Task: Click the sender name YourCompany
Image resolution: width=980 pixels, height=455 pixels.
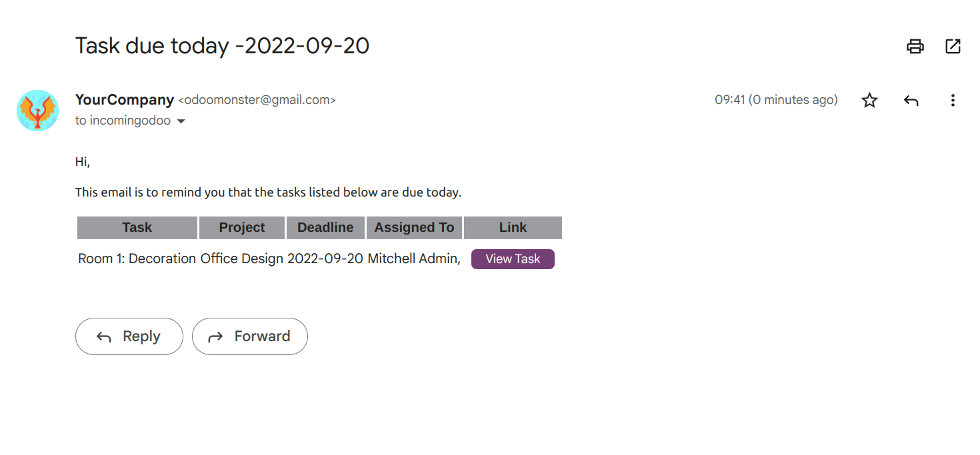Action: coord(125,100)
